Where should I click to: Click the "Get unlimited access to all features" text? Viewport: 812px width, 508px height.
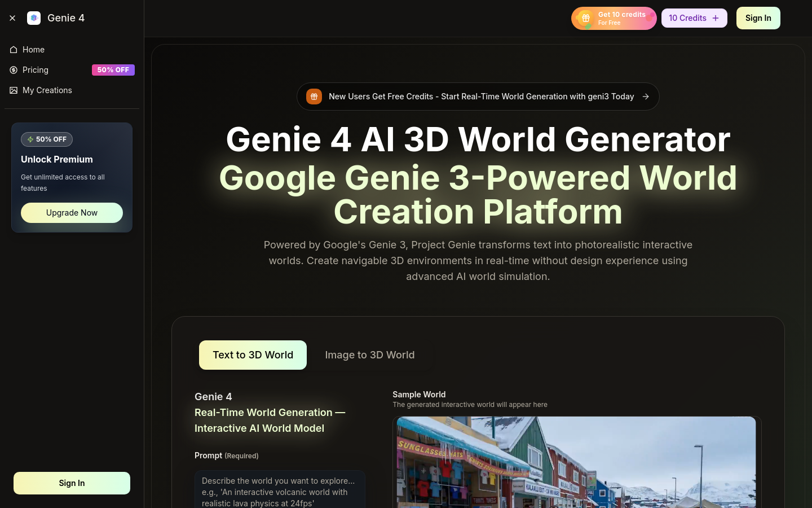click(x=63, y=183)
